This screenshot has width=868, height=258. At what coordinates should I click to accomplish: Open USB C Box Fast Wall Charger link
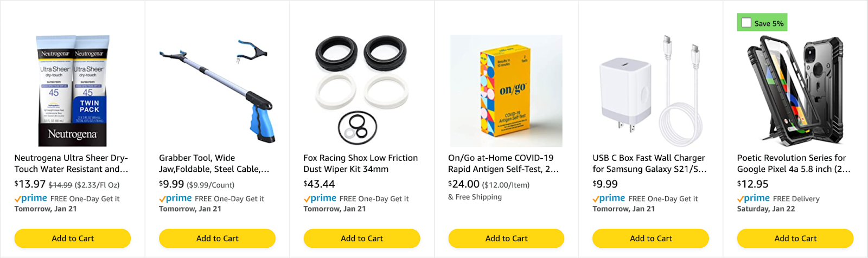649,163
